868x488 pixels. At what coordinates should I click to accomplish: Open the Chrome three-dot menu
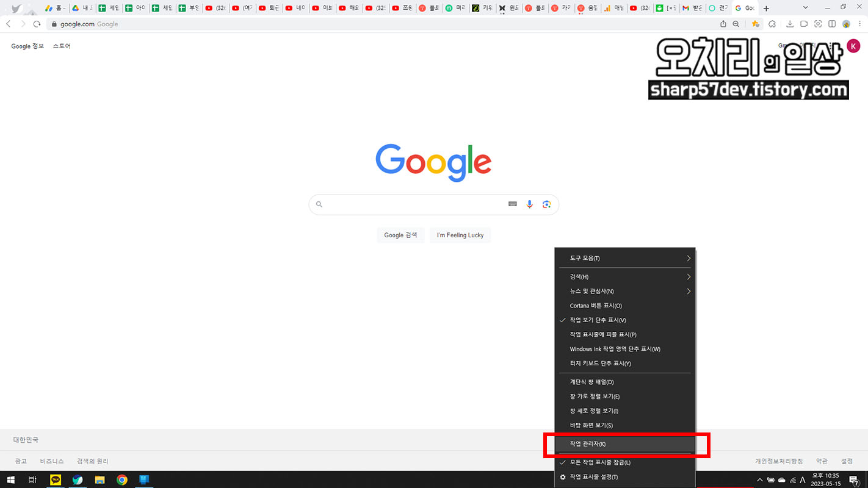[859, 24]
